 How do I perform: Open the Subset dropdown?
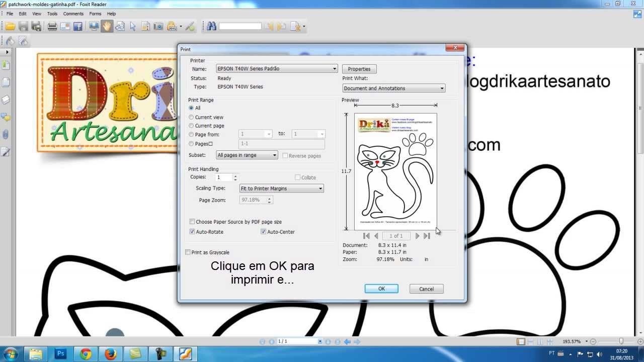point(247,155)
